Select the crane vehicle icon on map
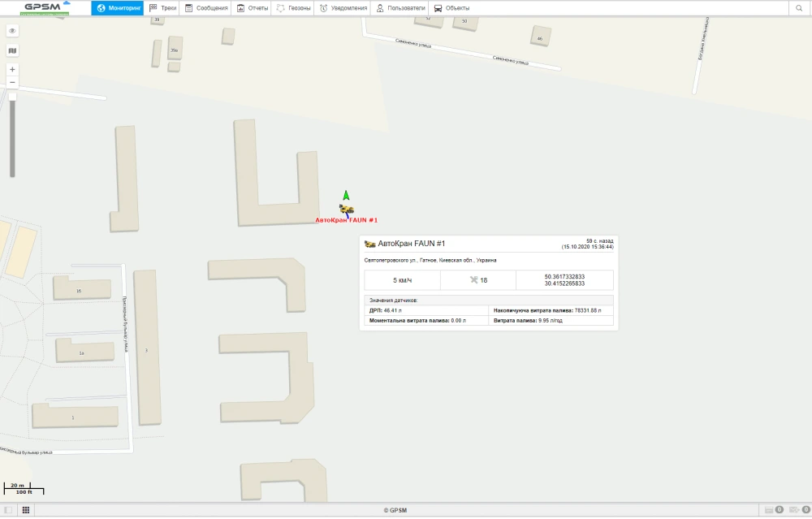The image size is (812, 519). point(347,210)
